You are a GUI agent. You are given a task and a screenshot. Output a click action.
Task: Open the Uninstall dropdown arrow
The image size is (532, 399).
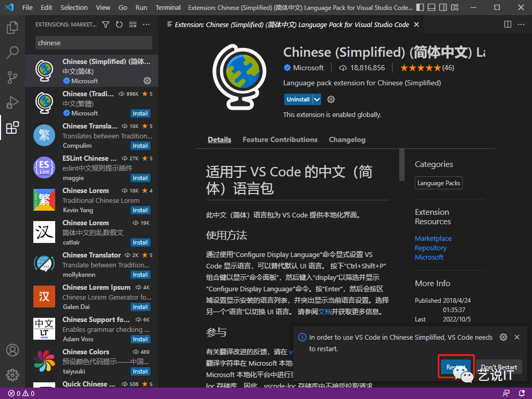pos(317,99)
